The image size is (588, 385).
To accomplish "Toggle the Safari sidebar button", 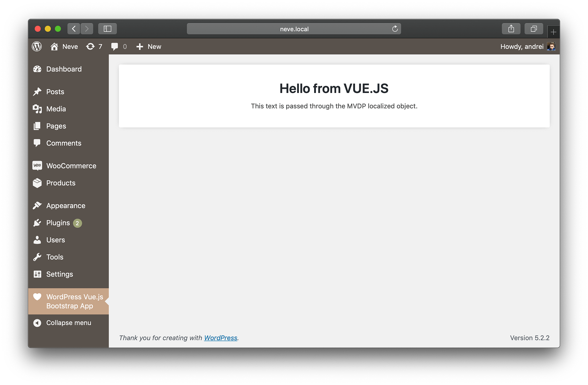I will [107, 29].
